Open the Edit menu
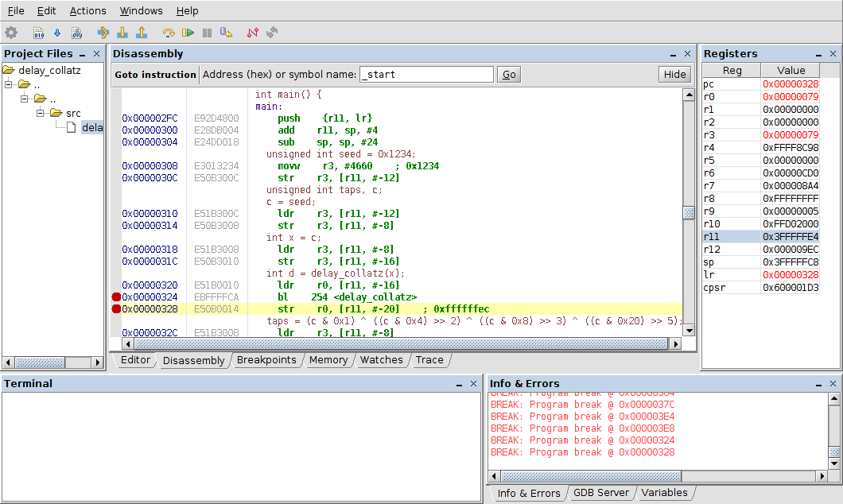The height and width of the screenshot is (504, 843). tap(46, 11)
